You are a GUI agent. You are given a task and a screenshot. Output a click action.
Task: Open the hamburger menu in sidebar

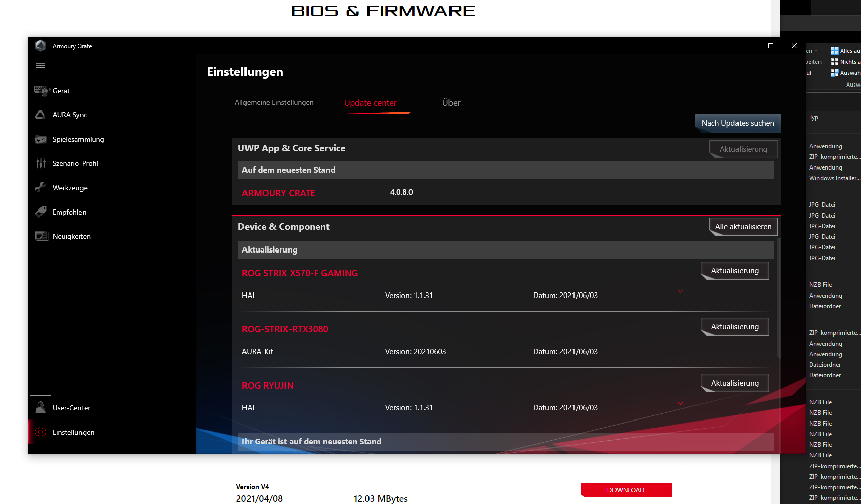(x=40, y=66)
